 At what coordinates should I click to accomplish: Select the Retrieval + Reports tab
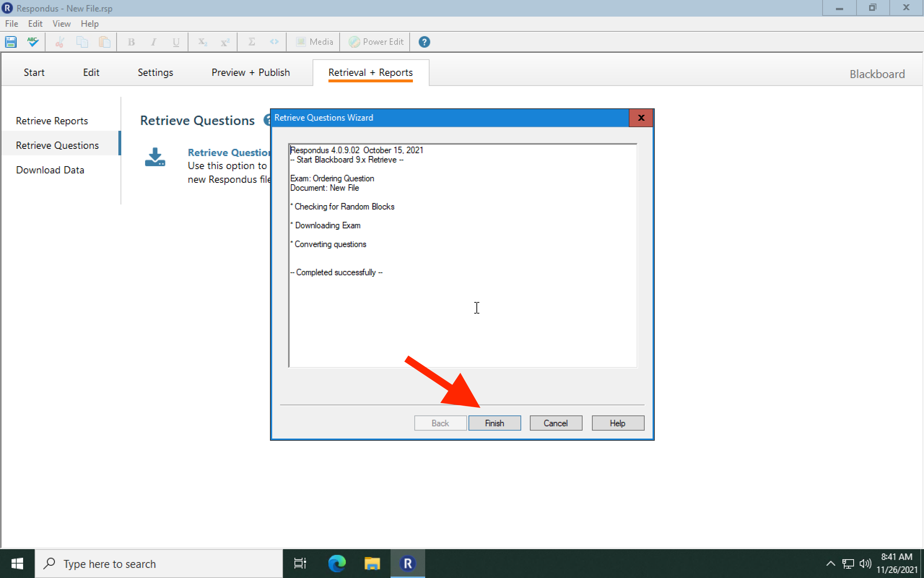click(370, 72)
